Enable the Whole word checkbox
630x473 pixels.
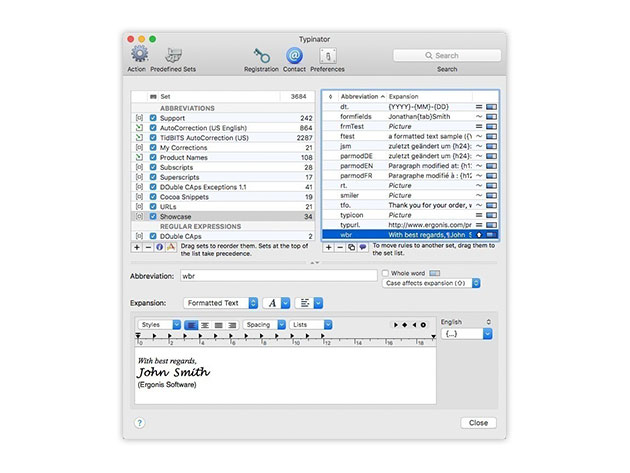point(385,273)
